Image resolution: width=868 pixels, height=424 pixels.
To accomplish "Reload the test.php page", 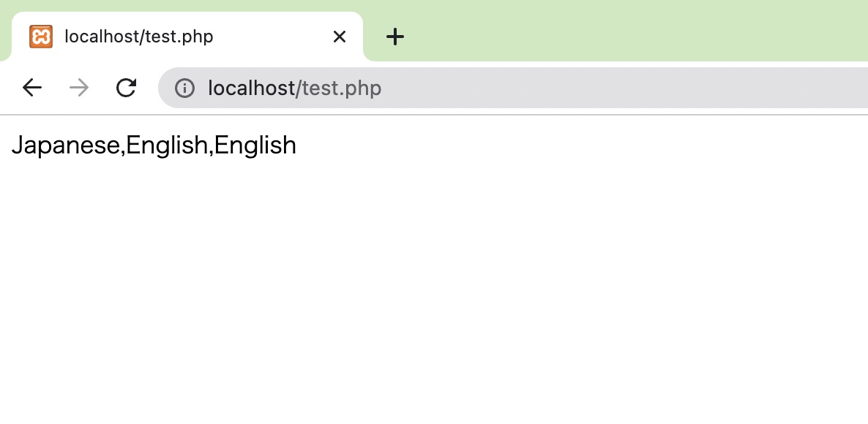I will 126,88.
